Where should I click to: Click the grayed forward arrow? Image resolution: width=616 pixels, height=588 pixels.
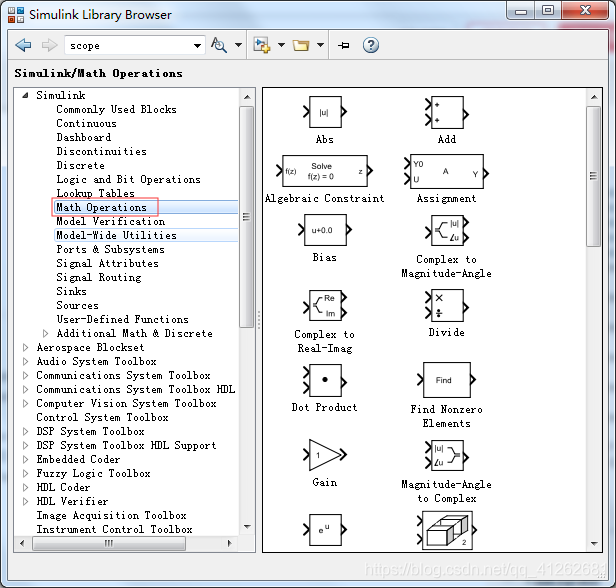click(50, 45)
